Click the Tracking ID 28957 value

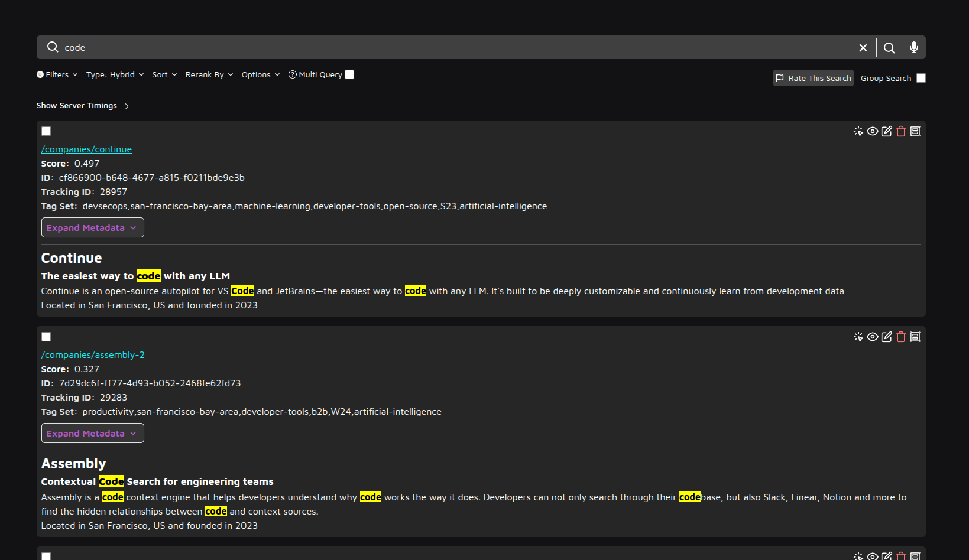point(114,192)
